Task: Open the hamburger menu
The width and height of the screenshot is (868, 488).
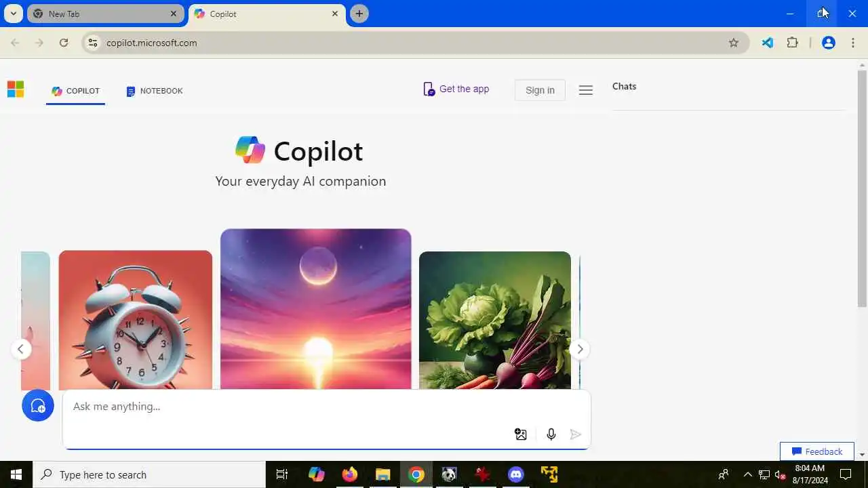Action: pos(586,90)
